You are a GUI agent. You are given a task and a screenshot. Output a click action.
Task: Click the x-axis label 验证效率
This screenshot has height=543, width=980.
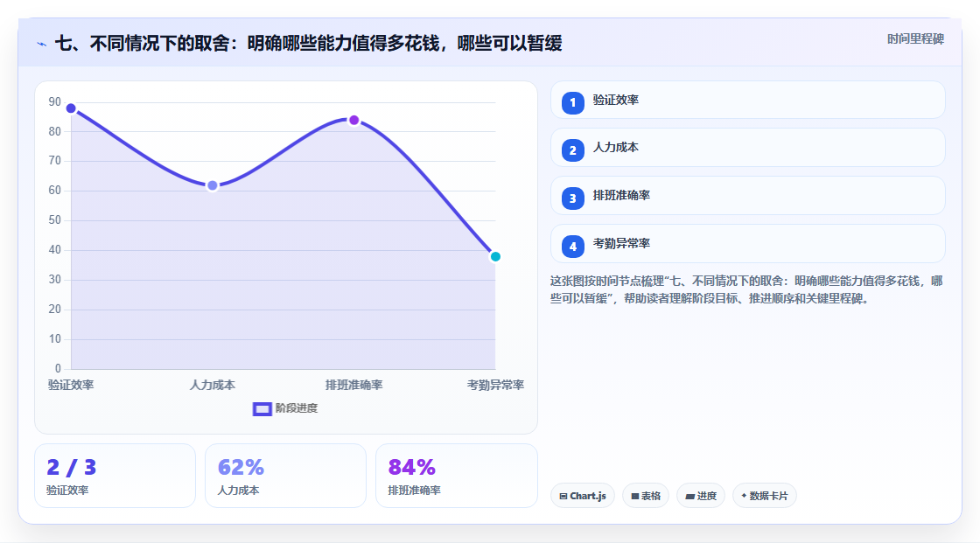71,385
